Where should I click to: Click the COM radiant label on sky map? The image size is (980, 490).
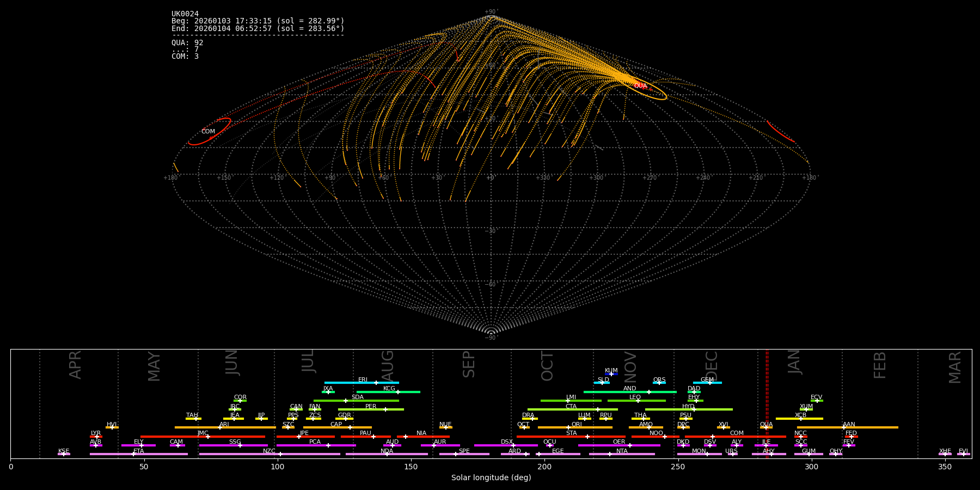(x=208, y=132)
